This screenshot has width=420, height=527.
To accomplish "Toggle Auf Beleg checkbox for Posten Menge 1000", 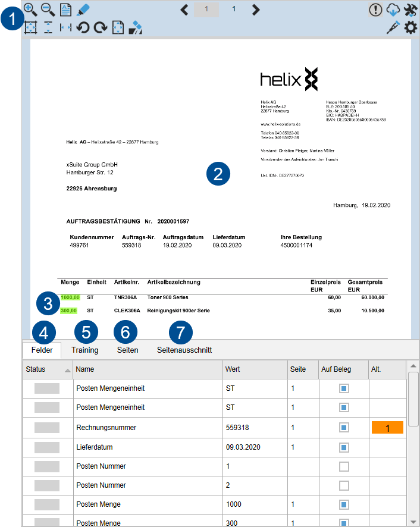I will (344, 504).
